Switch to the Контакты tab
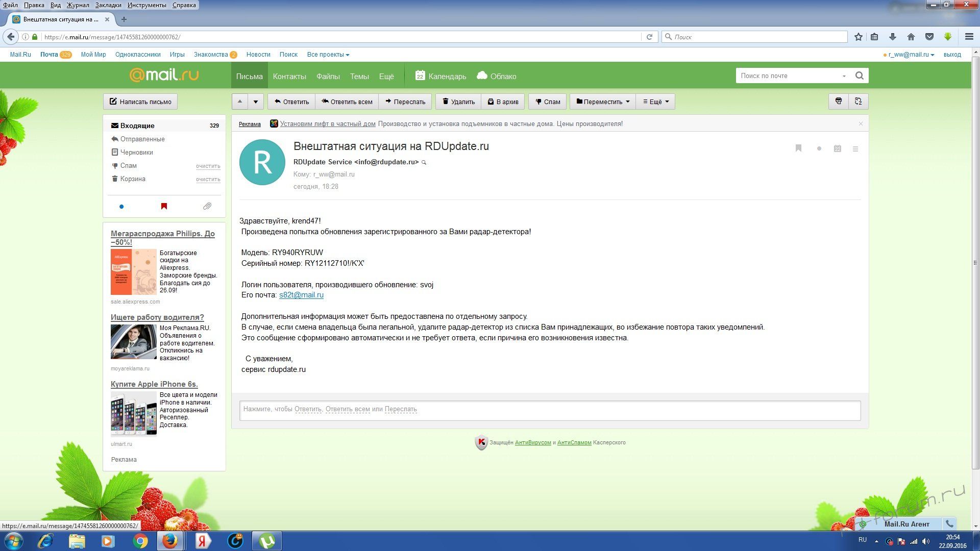The width and height of the screenshot is (980, 551). point(289,76)
